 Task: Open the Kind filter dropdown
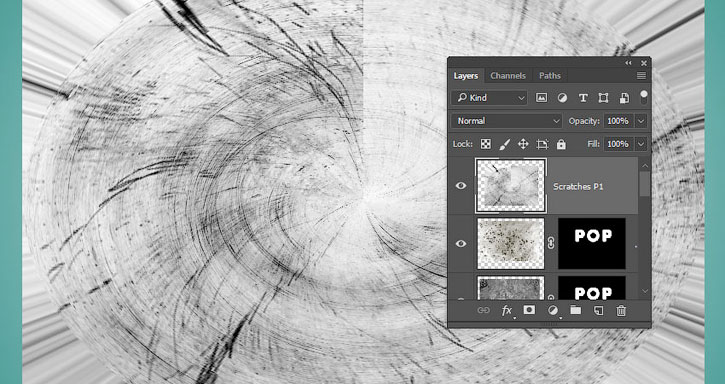[489, 98]
